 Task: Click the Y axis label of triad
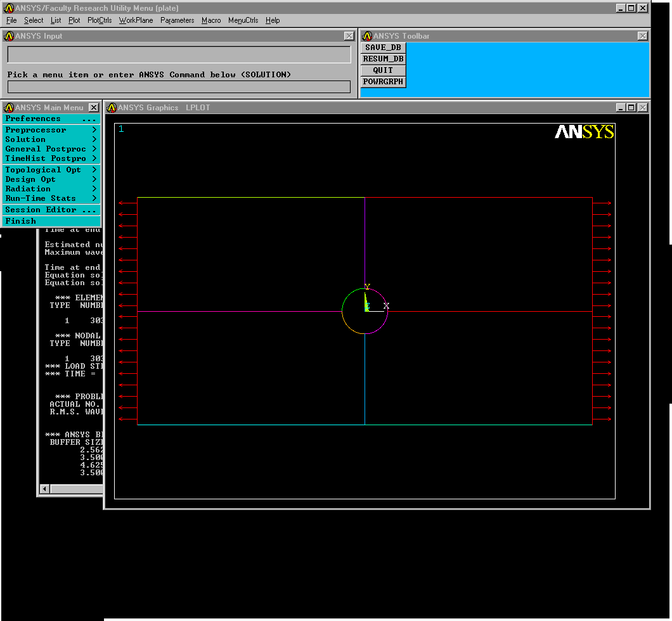coord(367,286)
